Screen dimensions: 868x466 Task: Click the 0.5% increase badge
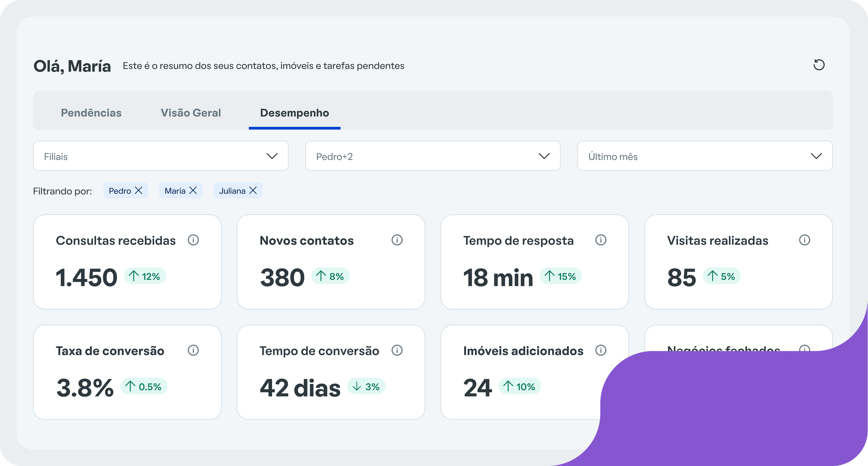tap(144, 386)
